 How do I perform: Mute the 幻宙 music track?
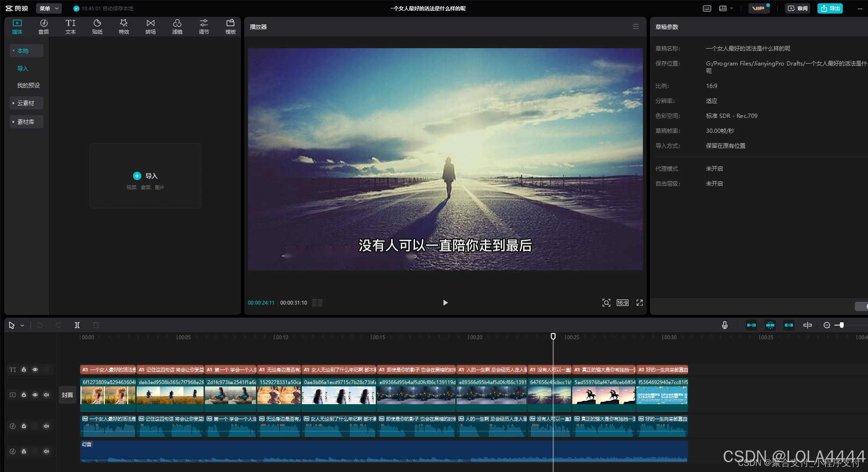tap(46, 451)
